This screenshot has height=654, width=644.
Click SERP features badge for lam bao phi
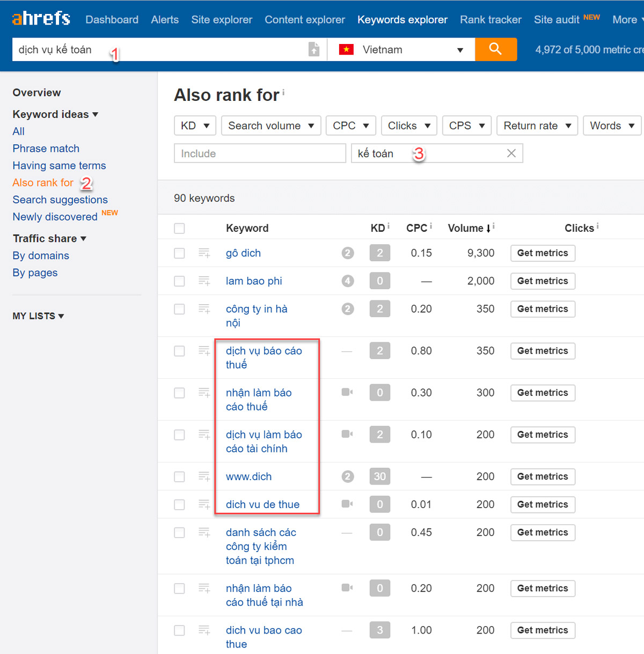(348, 281)
